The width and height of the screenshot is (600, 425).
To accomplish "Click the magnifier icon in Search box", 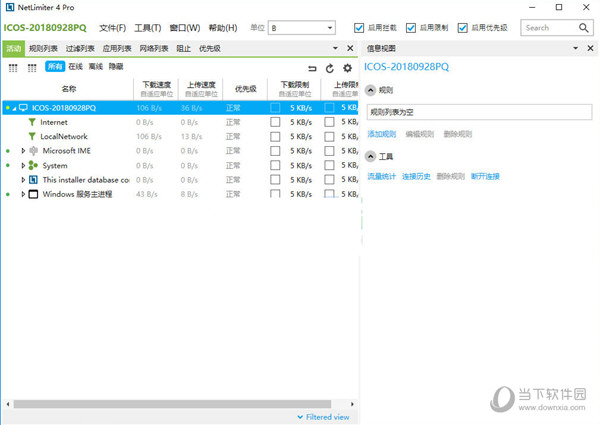I will tap(583, 28).
